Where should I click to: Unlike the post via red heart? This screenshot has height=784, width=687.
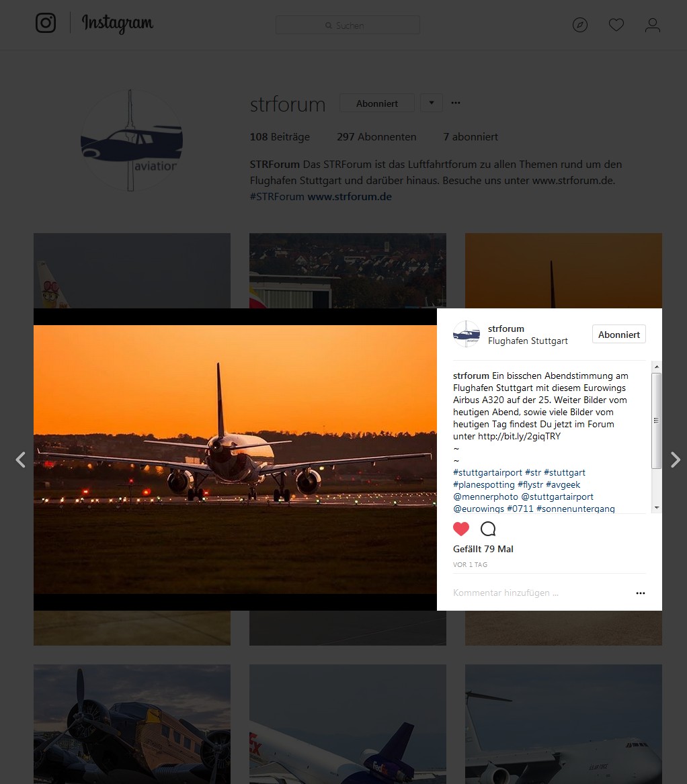pyautogui.click(x=461, y=529)
